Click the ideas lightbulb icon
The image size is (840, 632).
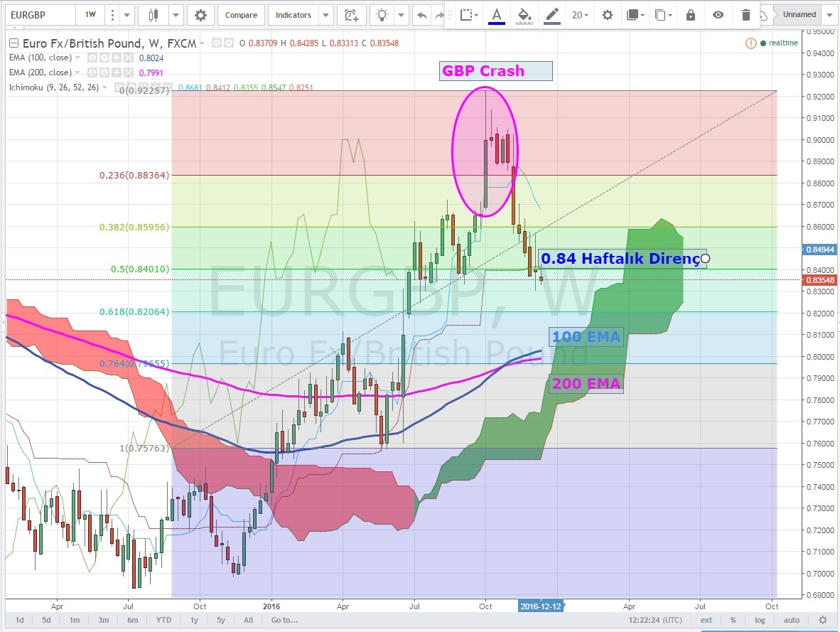383,15
